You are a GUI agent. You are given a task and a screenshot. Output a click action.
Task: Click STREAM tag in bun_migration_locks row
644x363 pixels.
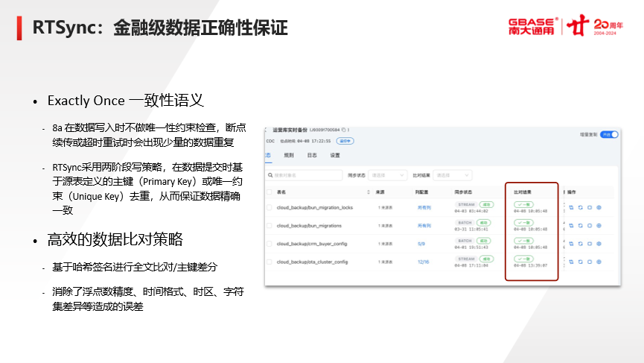(x=466, y=205)
